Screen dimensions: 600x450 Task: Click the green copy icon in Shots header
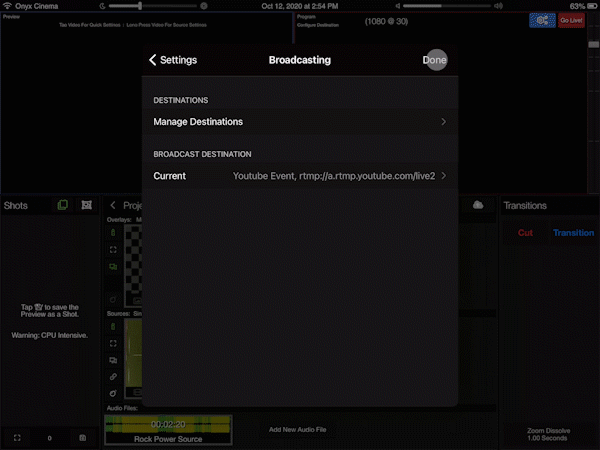[63, 205]
